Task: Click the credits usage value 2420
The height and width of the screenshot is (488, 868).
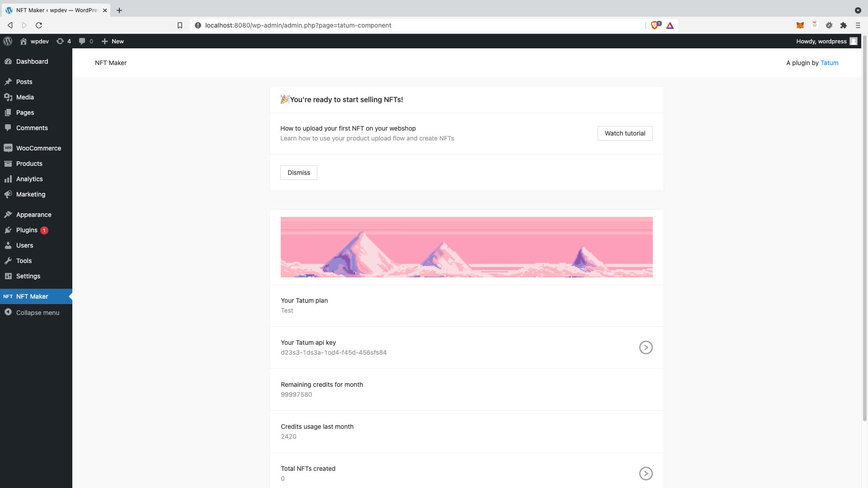Action: 288,436
